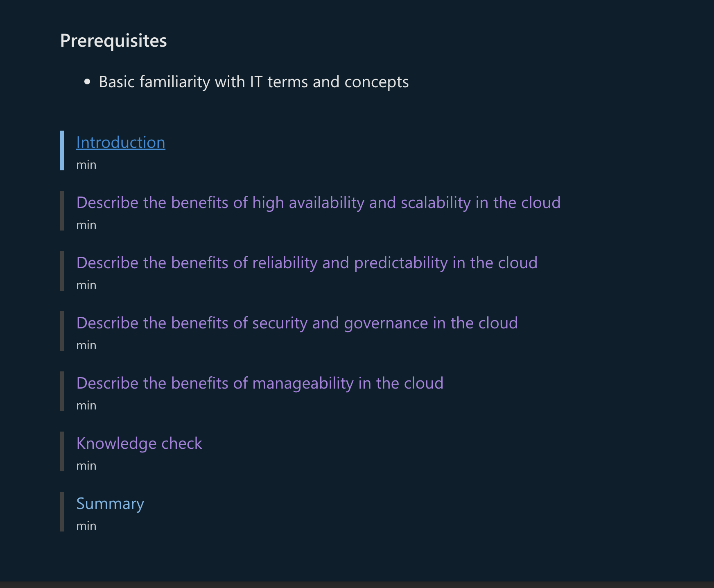The width and height of the screenshot is (714, 588).
Task: Click the min label under Knowledge check
Action: (x=86, y=466)
